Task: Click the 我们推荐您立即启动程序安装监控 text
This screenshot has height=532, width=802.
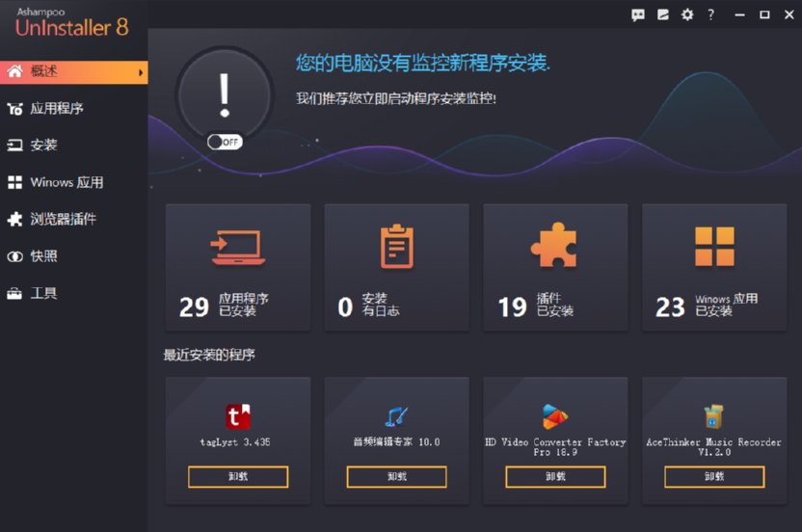Action: click(396, 98)
